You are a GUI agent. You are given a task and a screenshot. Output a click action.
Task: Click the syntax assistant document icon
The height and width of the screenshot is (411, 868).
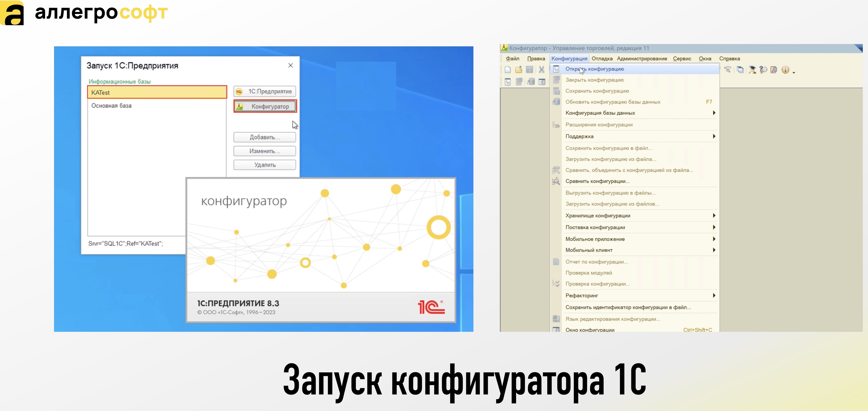(774, 70)
